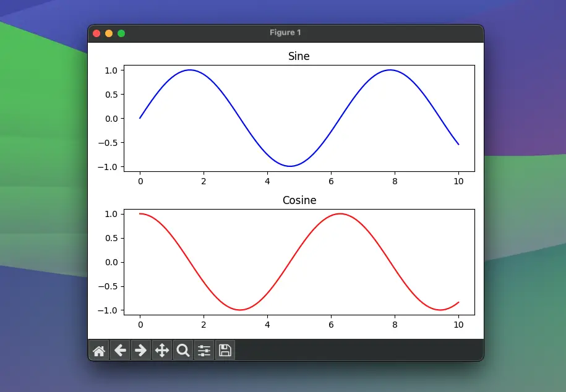The width and height of the screenshot is (566, 392).
Task: Save the figure with the floppy icon
Action: (x=225, y=350)
